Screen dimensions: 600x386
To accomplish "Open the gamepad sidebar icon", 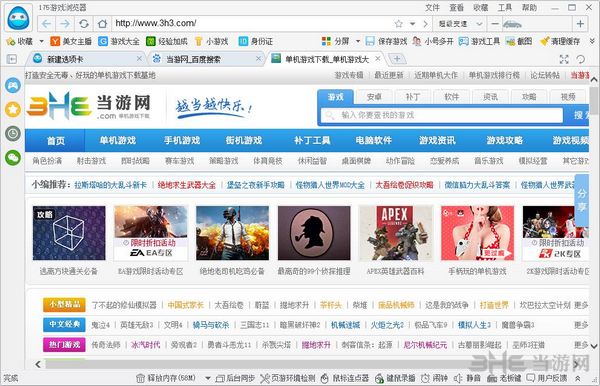I will coord(13,85).
